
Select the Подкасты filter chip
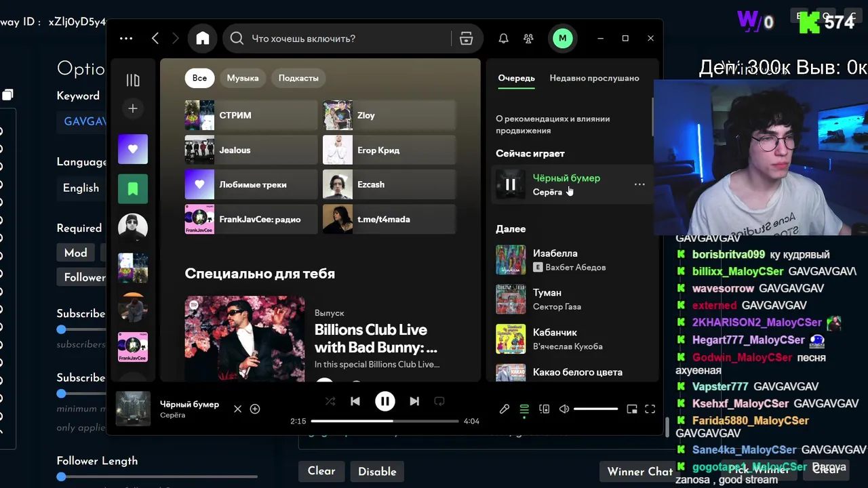(298, 78)
